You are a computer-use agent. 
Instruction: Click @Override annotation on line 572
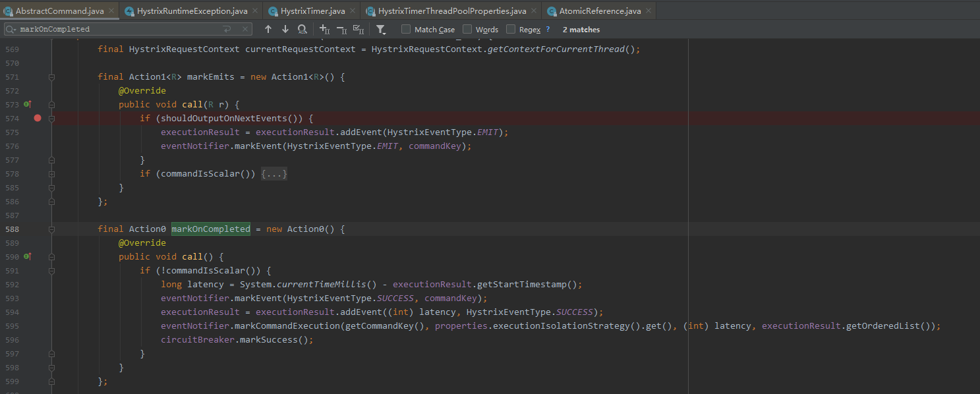(x=142, y=90)
